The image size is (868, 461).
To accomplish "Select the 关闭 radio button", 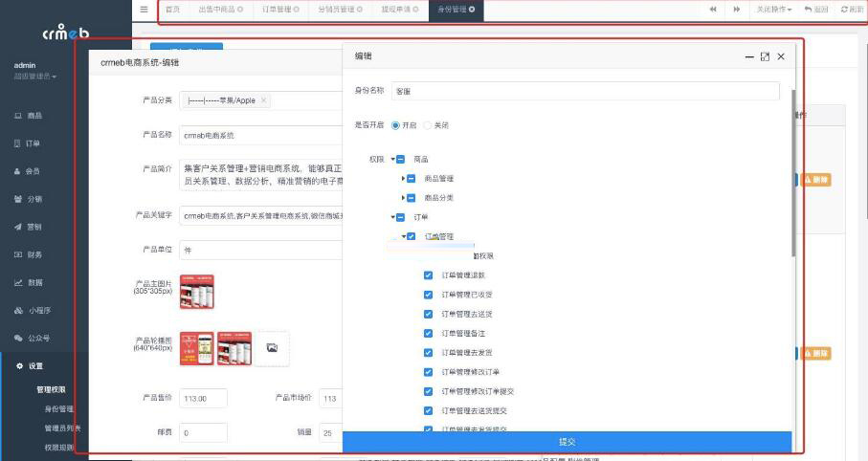I will tap(428, 125).
